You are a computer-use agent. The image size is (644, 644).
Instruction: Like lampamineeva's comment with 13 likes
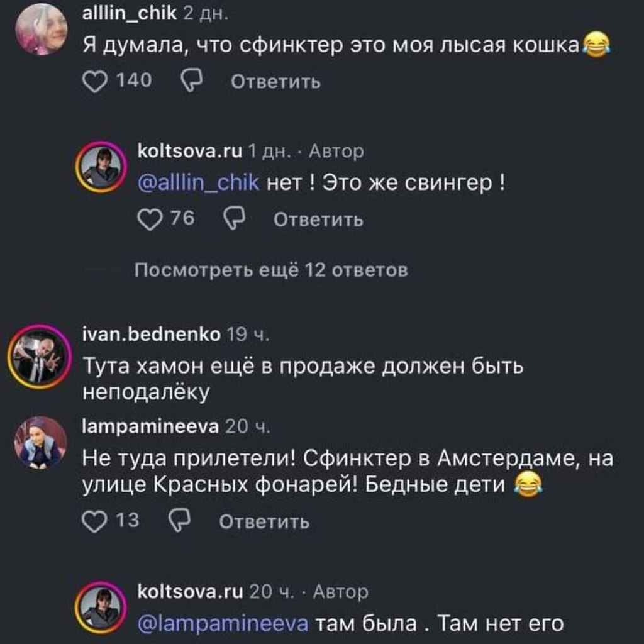click(95, 521)
